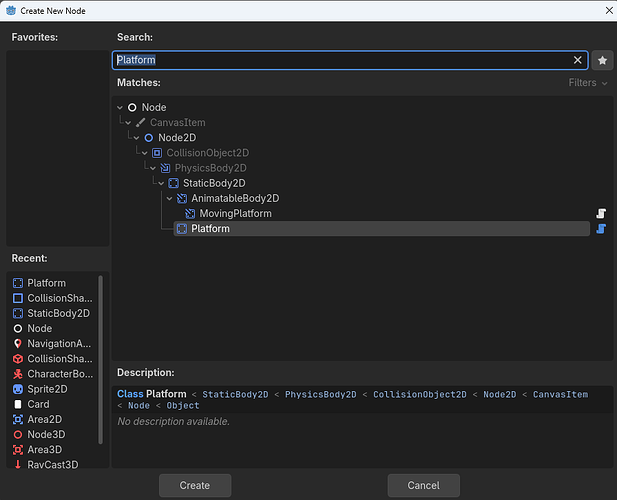The width and height of the screenshot is (617, 500).
Task: Select CharacterBo... entry in Recent
Action: [60, 374]
